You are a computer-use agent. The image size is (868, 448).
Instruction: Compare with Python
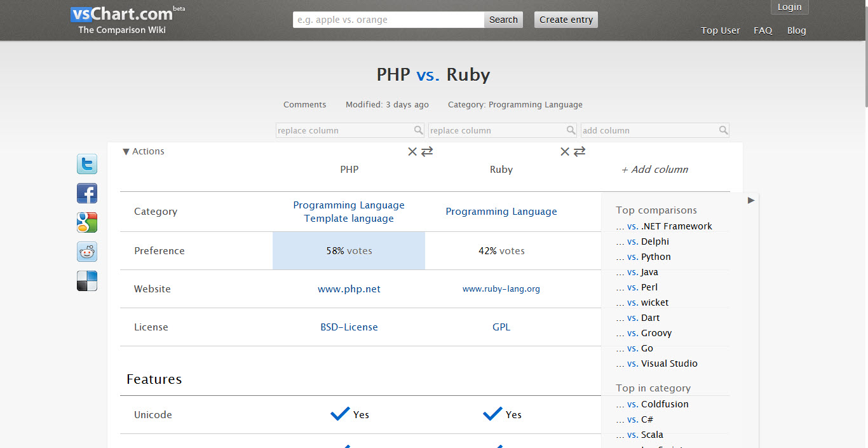643,257
